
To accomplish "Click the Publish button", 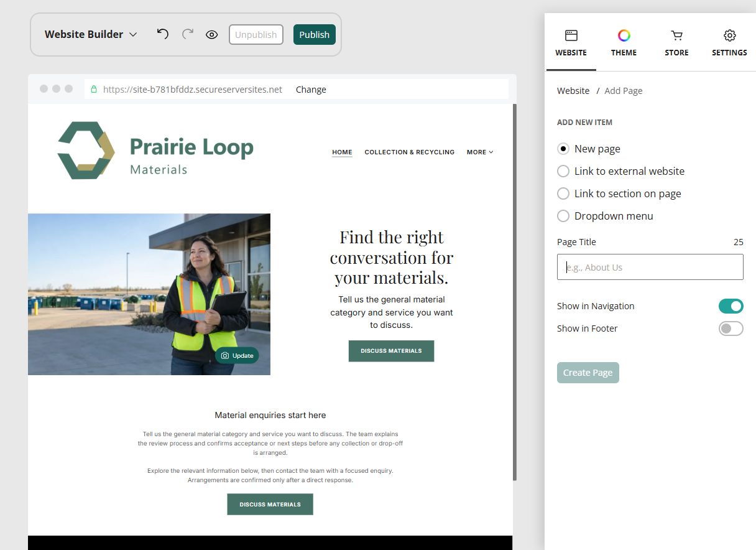I will (x=315, y=35).
